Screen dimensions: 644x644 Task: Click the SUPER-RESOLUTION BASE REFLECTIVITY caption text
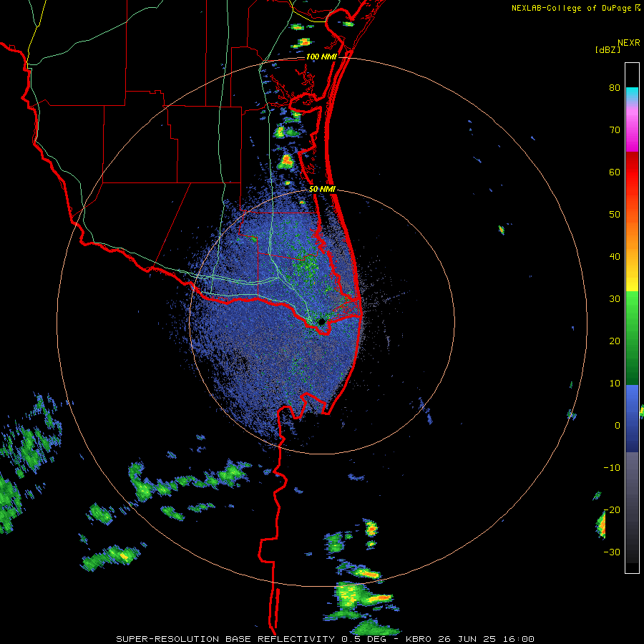225,639
